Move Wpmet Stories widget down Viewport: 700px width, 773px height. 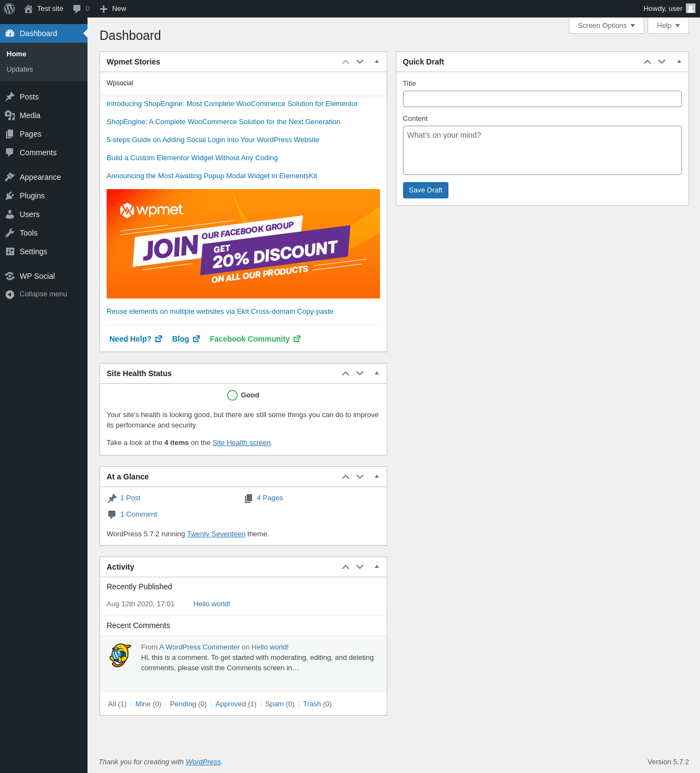coord(360,62)
